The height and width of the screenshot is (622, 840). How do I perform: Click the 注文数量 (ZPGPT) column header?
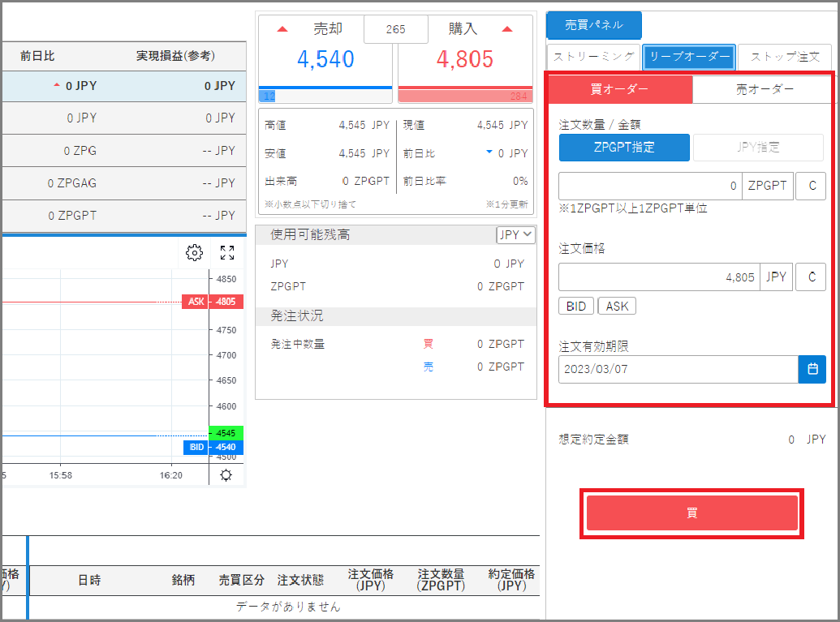[441, 581]
